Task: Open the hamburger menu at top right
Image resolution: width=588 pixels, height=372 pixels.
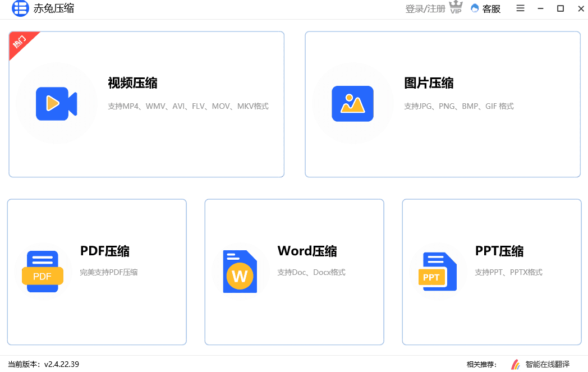Action: 520,8
